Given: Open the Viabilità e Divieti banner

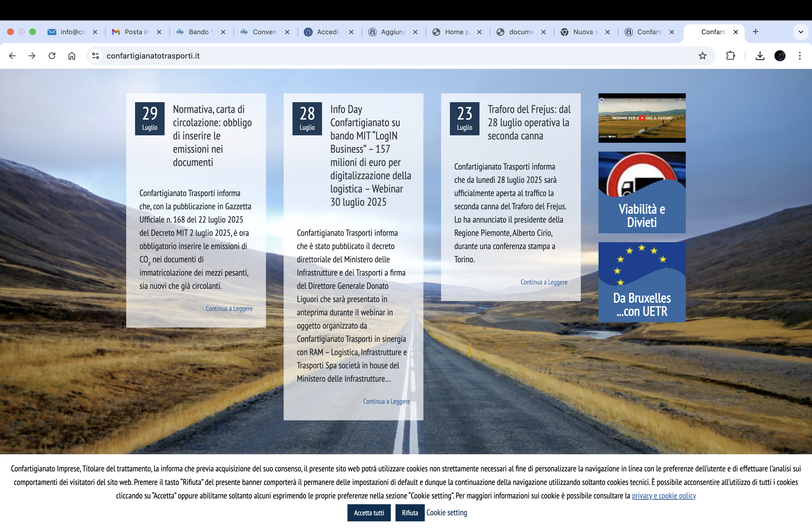Looking at the screenshot, I should pos(642,192).
